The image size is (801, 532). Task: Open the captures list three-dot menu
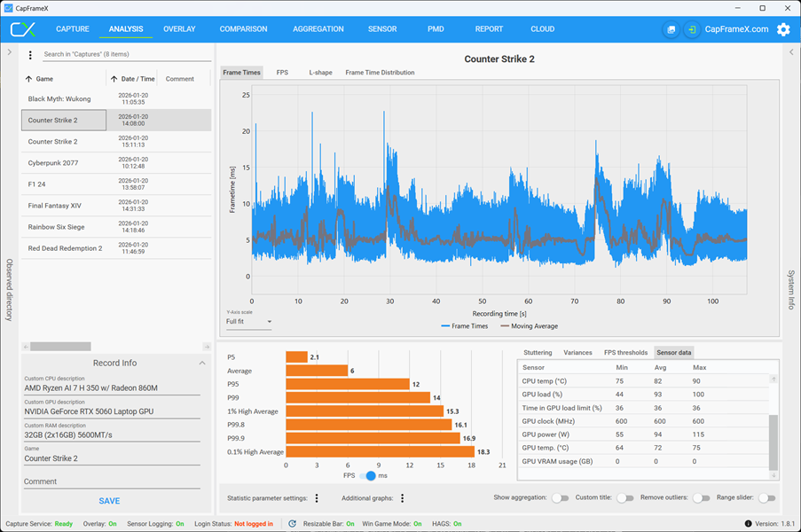tap(30, 55)
